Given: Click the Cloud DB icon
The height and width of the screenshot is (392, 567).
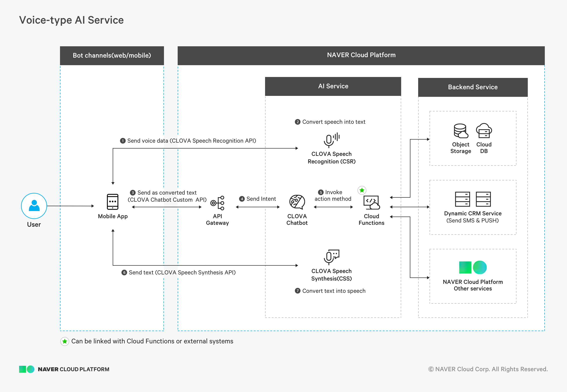Looking at the screenshot, I should pos(484,131).
